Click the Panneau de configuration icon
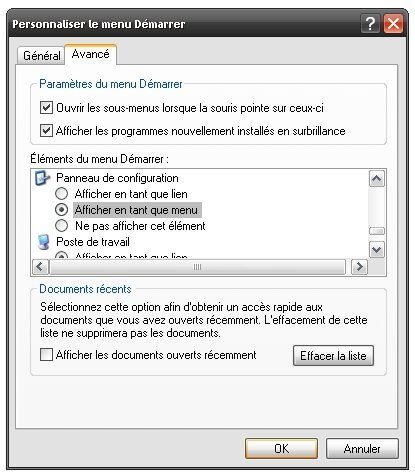 click(x=42, y=178)
